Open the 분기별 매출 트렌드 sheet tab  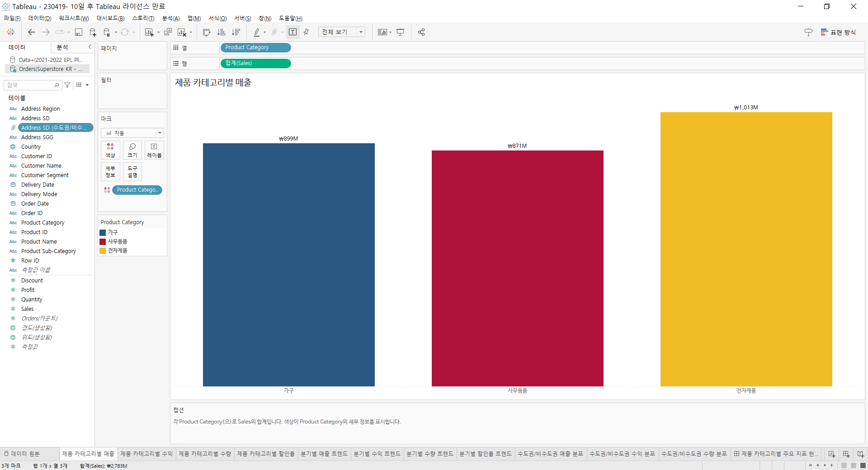click(x=324, y=454)
